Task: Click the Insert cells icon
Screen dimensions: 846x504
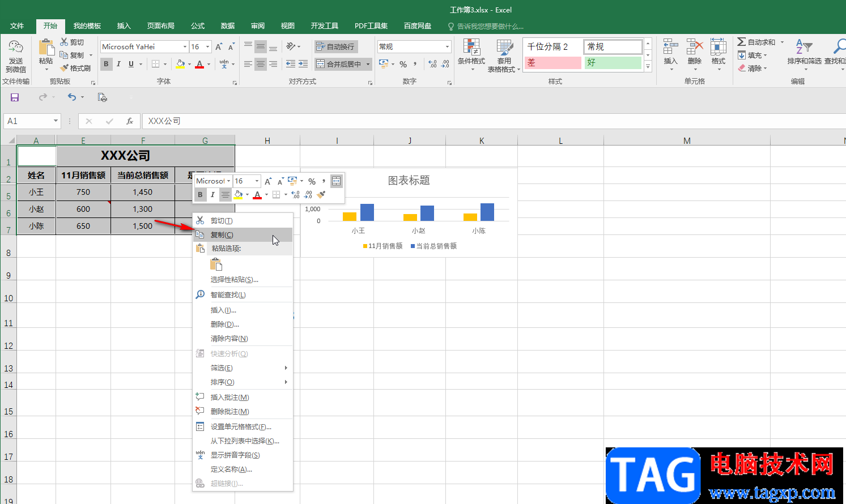Action: pyautogui.click(x=670, y=46)
